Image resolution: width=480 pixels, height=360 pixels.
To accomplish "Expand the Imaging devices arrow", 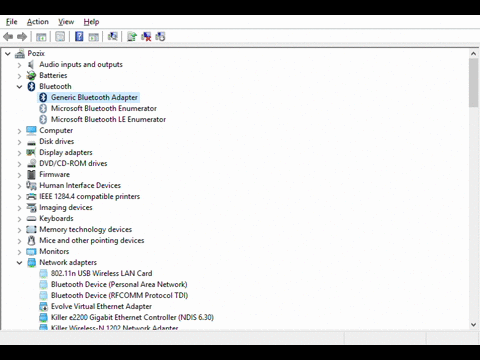I will pos(19,208).
